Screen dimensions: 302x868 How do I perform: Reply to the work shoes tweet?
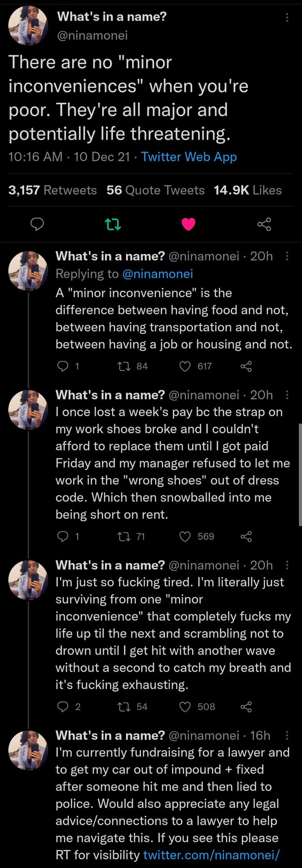point(63,537)
